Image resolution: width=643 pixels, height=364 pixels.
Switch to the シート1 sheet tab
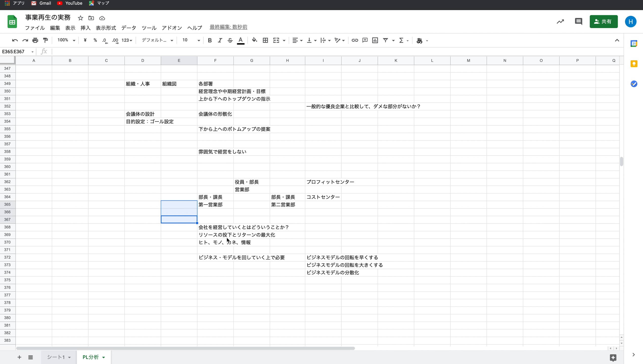click(56, 357)
